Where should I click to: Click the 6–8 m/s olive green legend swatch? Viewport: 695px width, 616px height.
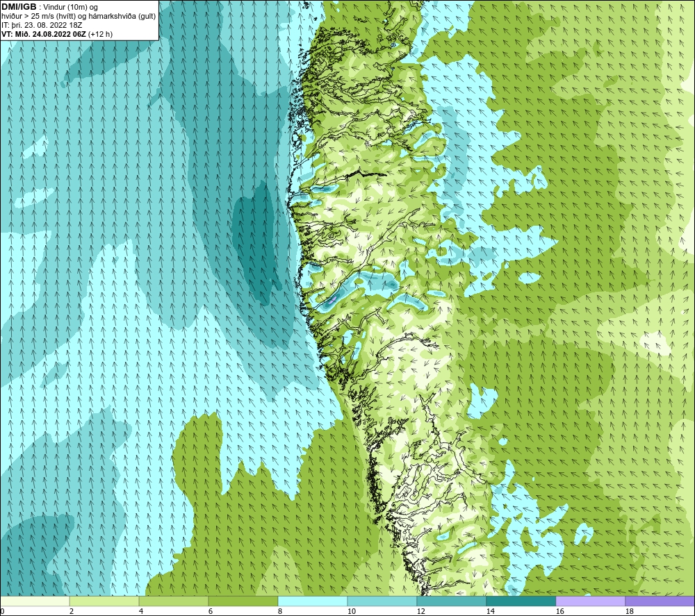tap(243, 601)
